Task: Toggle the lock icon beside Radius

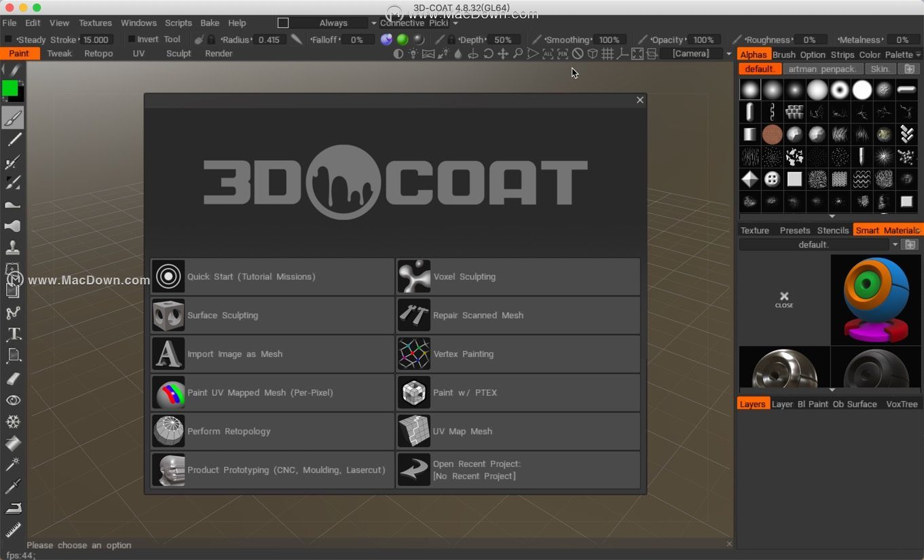Action: pyautogui.click(x=212, y=39)
